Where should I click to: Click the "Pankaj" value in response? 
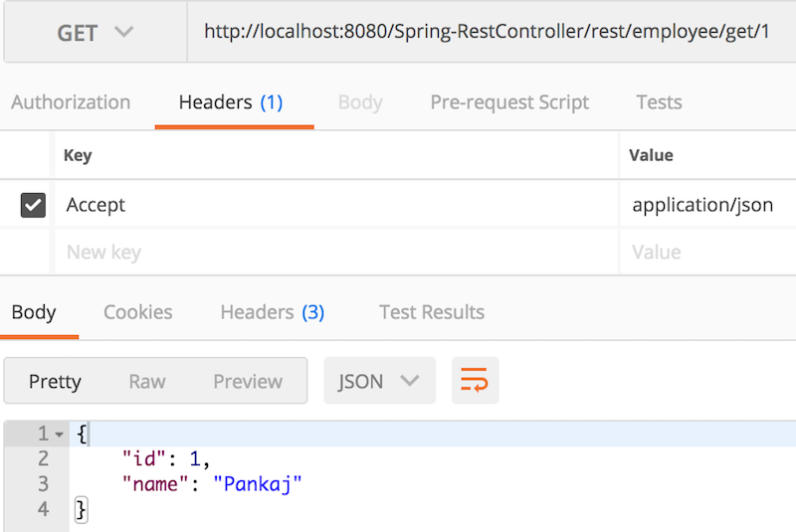point(258,484)
